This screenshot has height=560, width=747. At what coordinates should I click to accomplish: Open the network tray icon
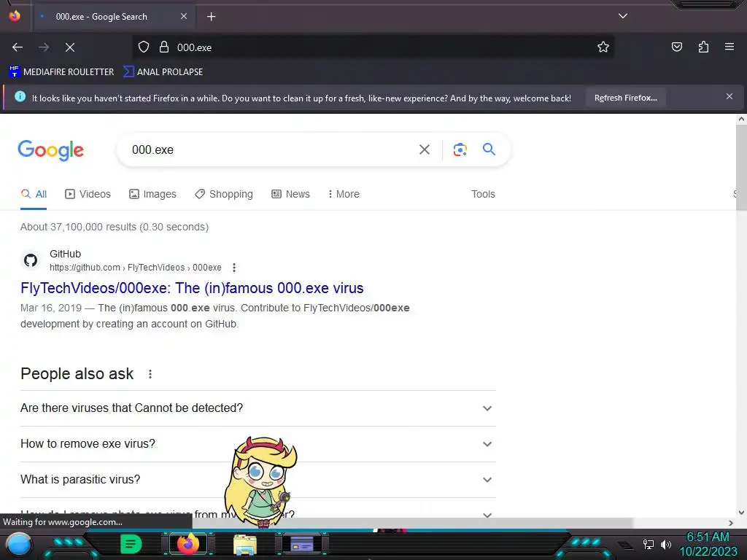648,544
